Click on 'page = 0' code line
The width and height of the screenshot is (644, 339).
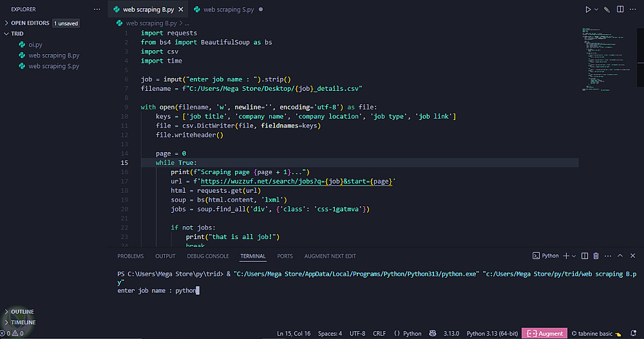(x=171, y=153)
